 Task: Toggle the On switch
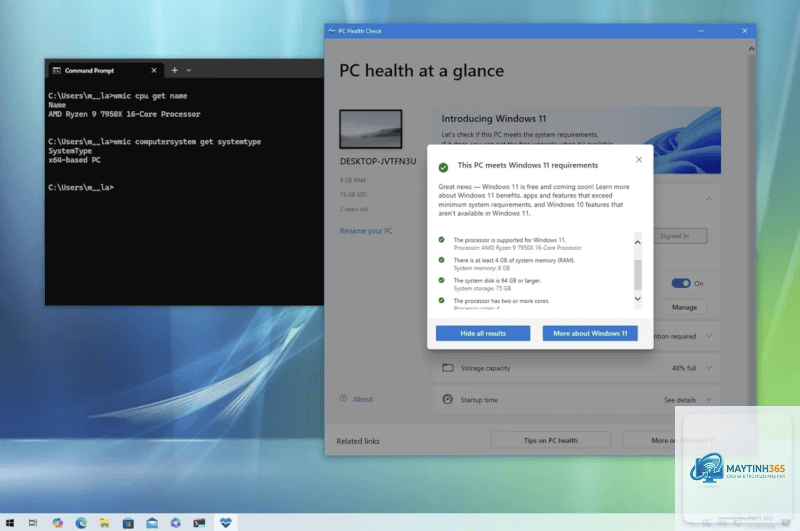pos(681,283)
